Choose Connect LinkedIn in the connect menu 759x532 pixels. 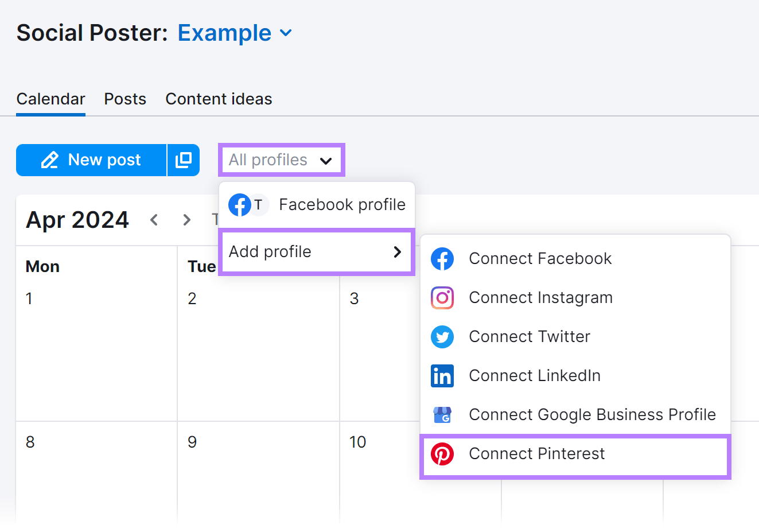(x=534, y=376)
